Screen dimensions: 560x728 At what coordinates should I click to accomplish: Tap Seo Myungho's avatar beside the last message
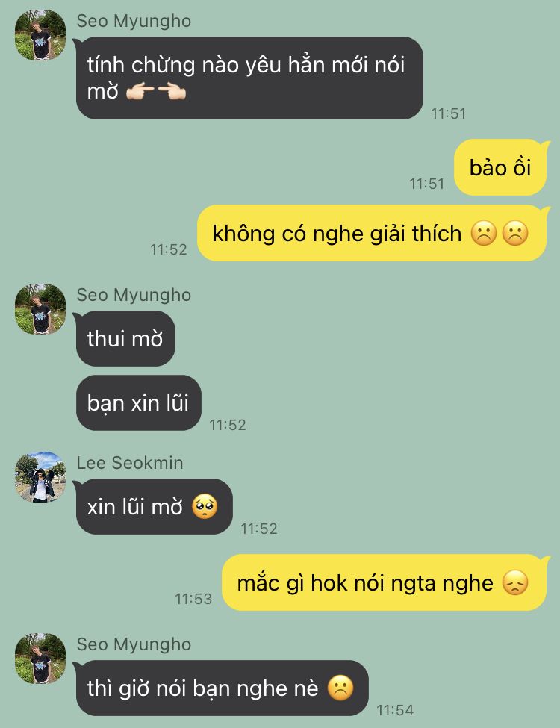point(40,659)
